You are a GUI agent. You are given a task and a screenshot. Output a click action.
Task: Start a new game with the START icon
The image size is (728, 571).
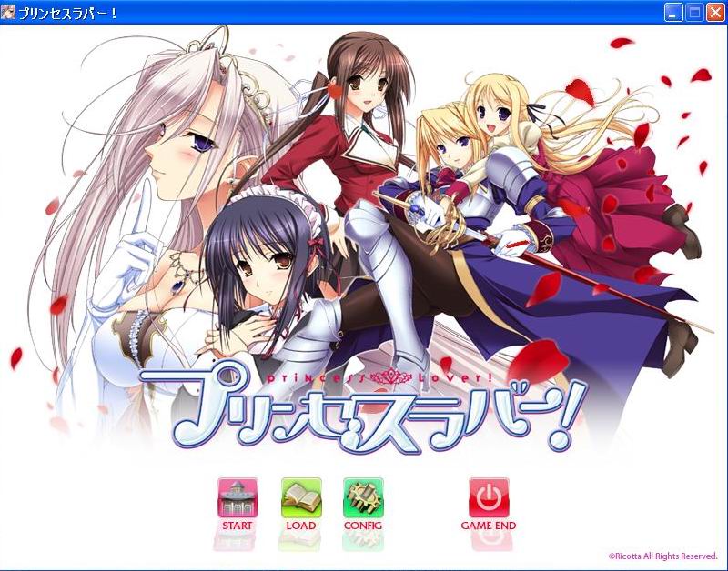238,498
